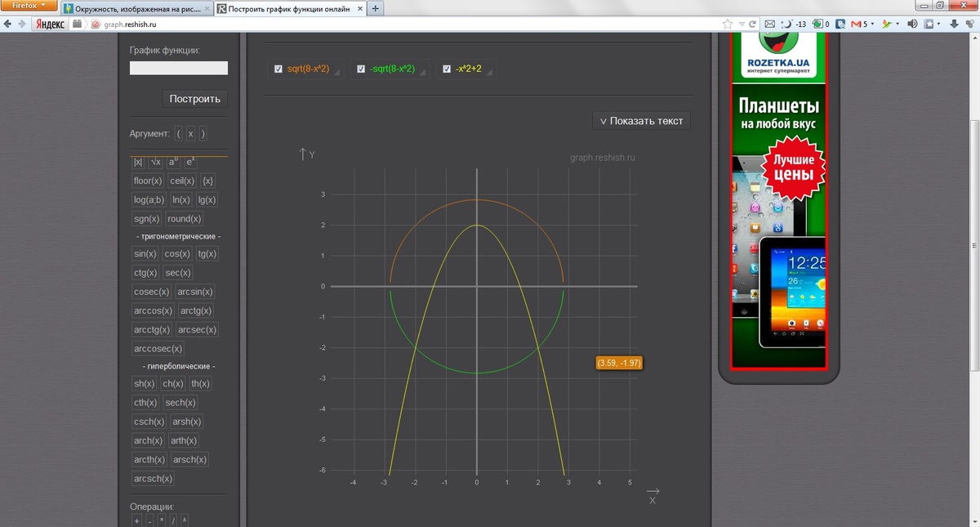This screenshot has height=527, width=980.
Task: Insert the square root √x function
Action: [x=155, y=162]
